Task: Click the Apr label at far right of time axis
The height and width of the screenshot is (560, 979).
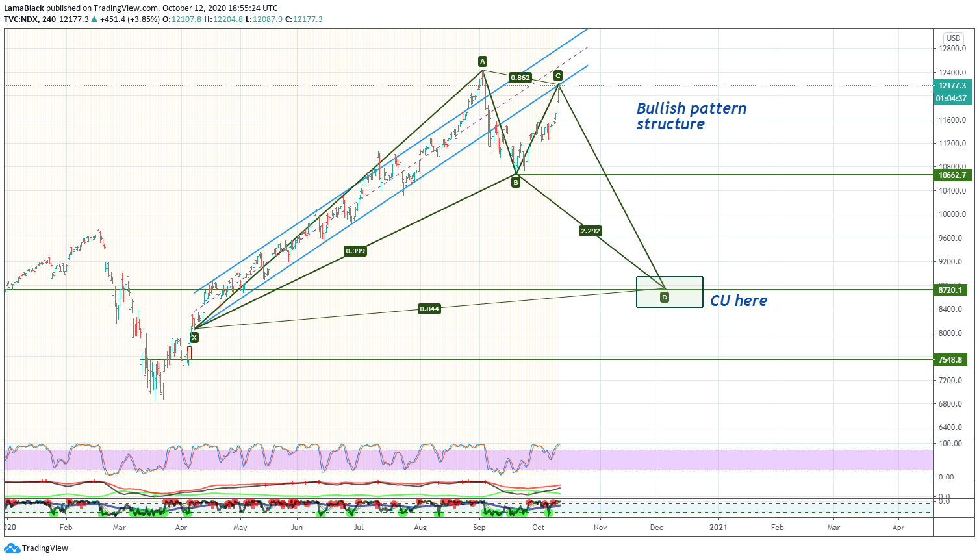Action: tap(898, 528)
